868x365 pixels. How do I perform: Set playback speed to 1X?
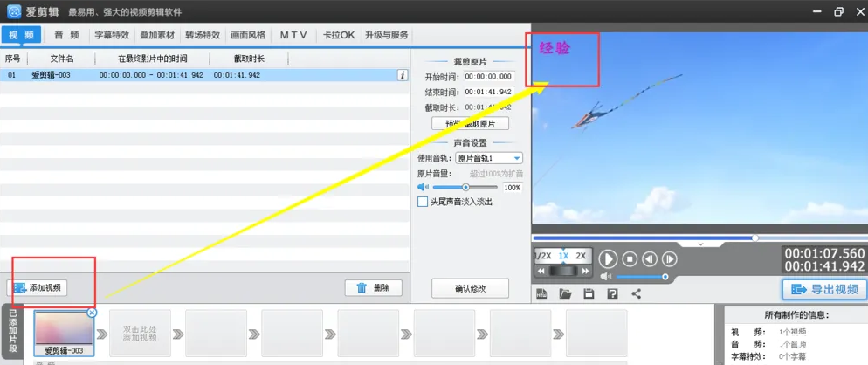pyautogui.click(x=563, y=256)
